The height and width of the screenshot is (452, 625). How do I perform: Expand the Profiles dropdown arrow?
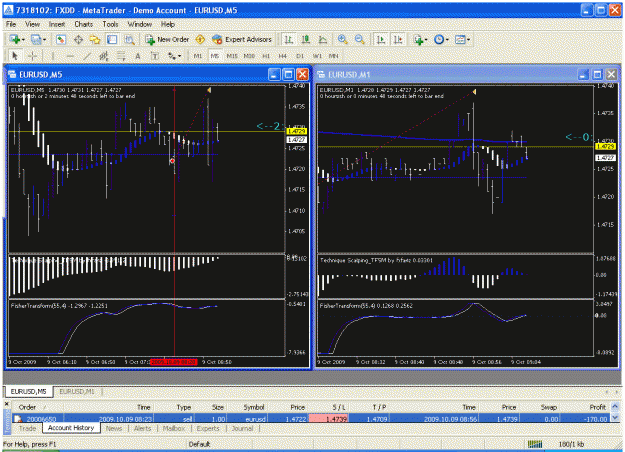44,40
